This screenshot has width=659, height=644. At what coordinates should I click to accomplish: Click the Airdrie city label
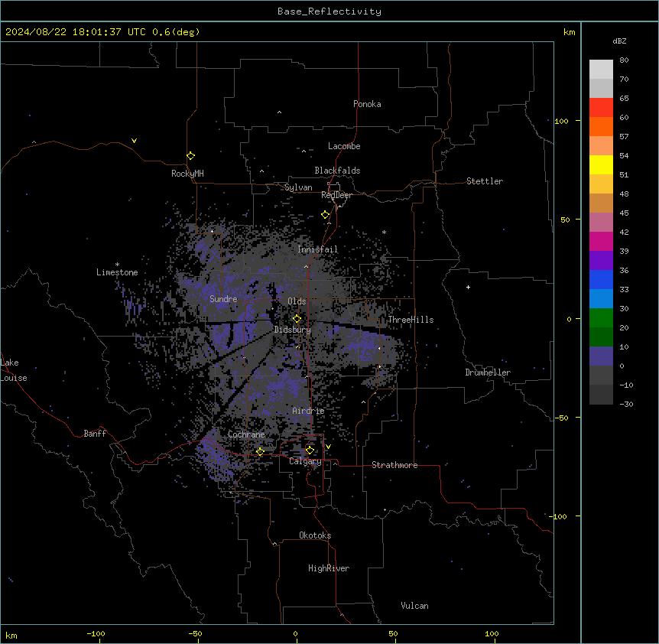pos(308,411)
